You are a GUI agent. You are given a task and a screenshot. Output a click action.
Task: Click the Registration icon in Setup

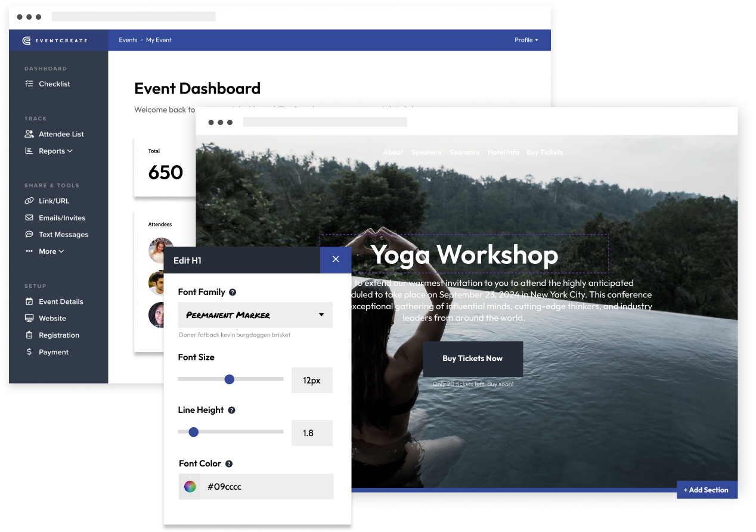(29, 335)
